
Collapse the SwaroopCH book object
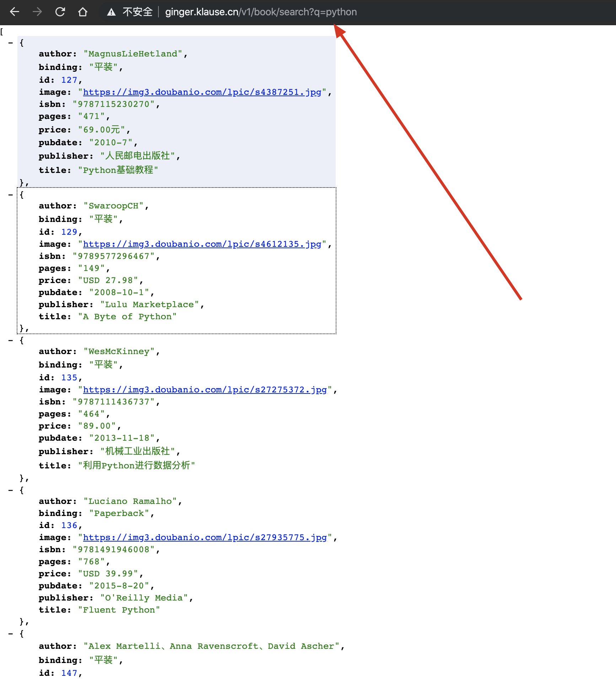(x=11, y=195)
